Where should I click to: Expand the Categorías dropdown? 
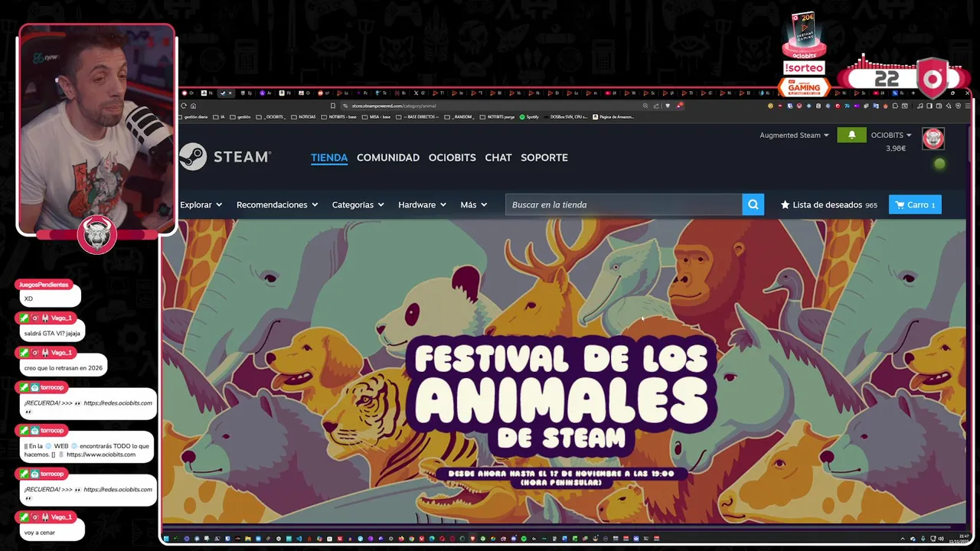[x=358, y=204]
